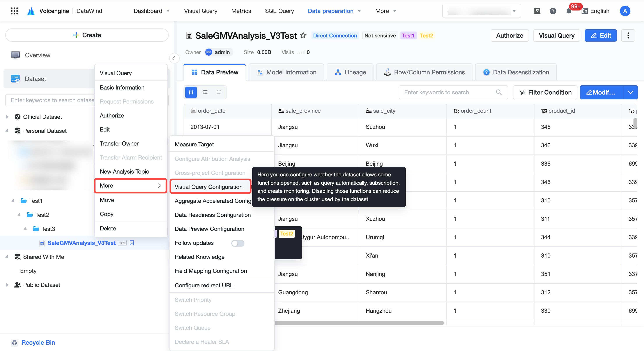Click the bookmark icon beside SaleGMVAnalysis_V3Test
Screen dimensions: 644x351
point(132,243)
